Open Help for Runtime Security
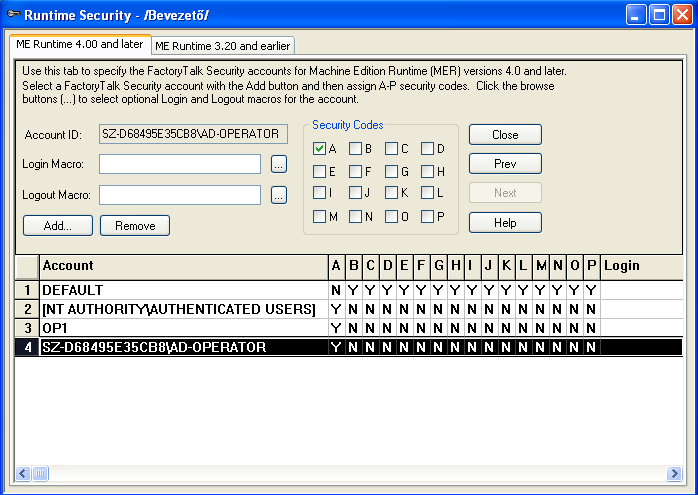Viewport: 698px width, 495px height. tap(505, 223)
